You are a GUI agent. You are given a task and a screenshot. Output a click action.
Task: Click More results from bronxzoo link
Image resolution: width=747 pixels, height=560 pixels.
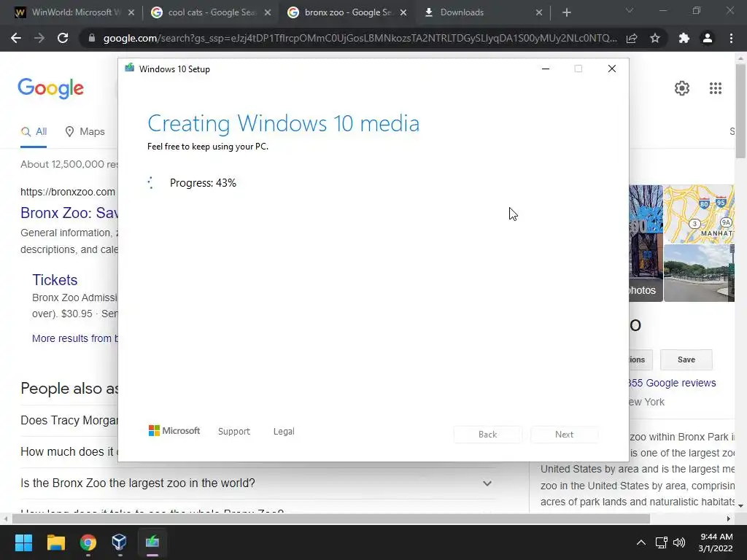(75, 338)
